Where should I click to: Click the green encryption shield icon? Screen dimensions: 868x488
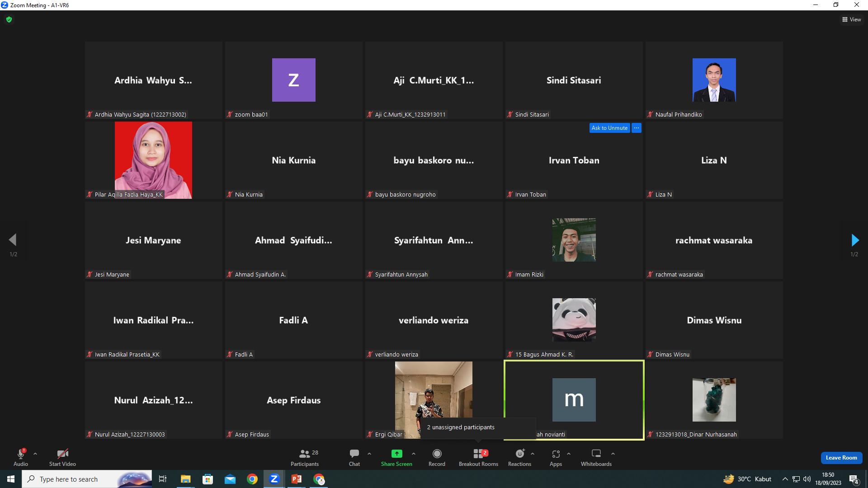[9, 19]
